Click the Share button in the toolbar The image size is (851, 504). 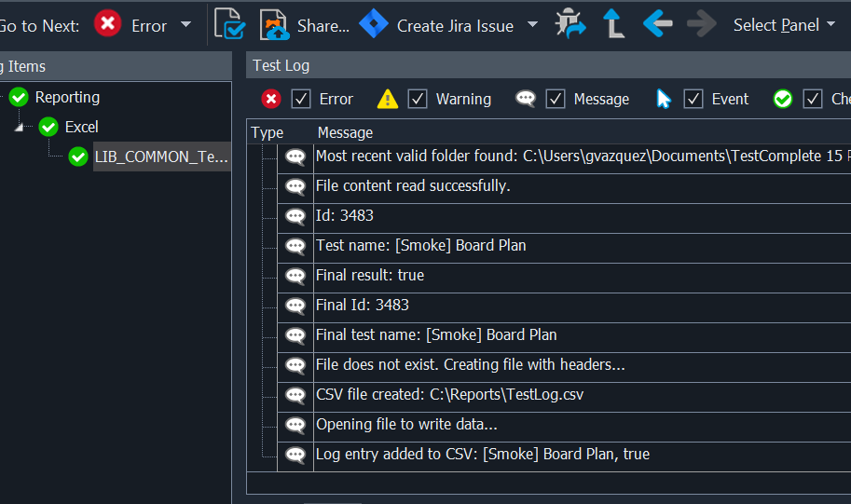point(305,25)
